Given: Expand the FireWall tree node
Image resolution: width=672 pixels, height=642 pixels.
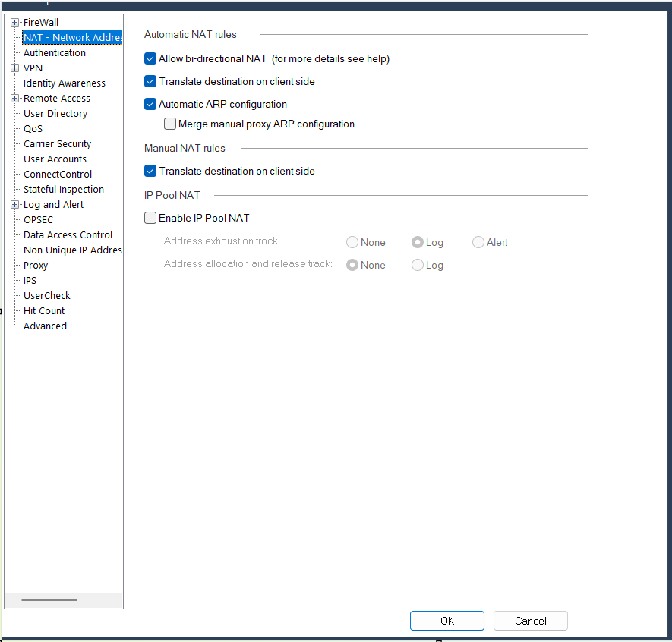Looking at the screenshot, I should [14, 22].
